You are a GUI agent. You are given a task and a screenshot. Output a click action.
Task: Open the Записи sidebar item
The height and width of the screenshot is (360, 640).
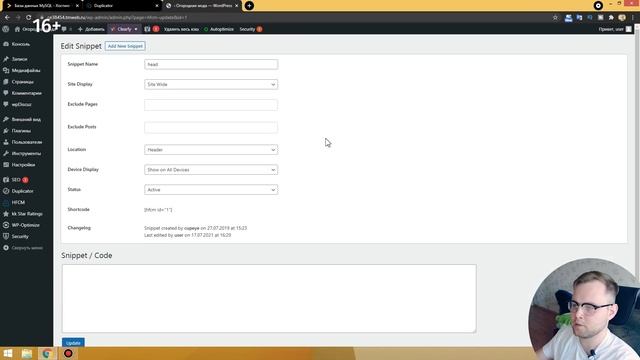click(x=19, y=59)
